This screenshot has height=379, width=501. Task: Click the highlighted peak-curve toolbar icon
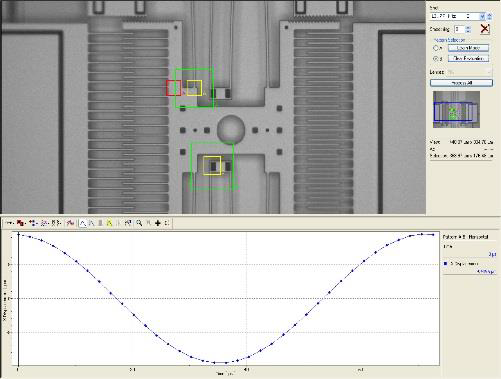click(x=83, y=223)
